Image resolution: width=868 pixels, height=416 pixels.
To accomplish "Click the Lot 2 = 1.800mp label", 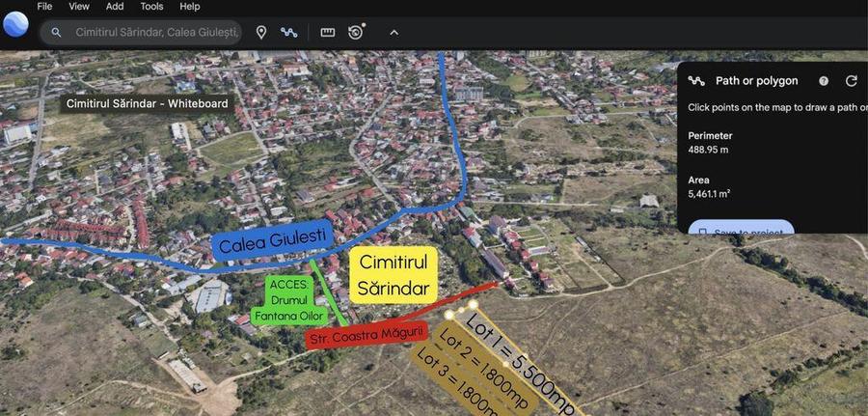I will 484,370.
